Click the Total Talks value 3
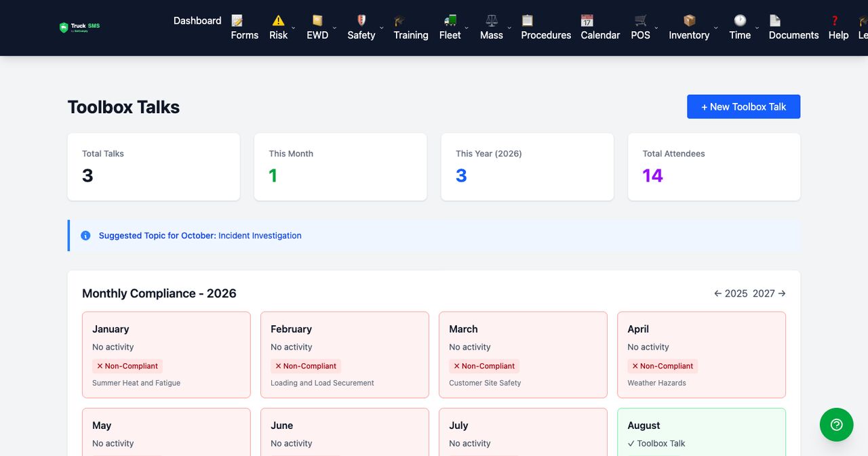Image resolution: width=868 pixels, height=456 pixels. 87,175
